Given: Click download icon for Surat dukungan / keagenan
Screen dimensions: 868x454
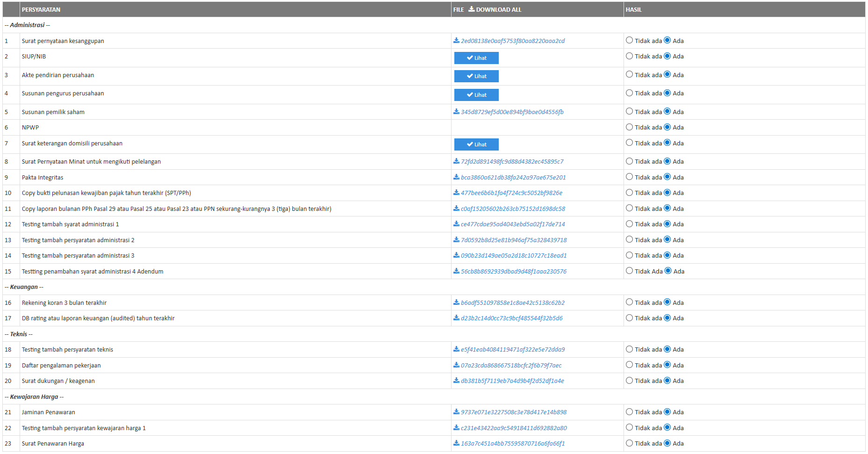Looking at the screenshot, I should point(456,381).
